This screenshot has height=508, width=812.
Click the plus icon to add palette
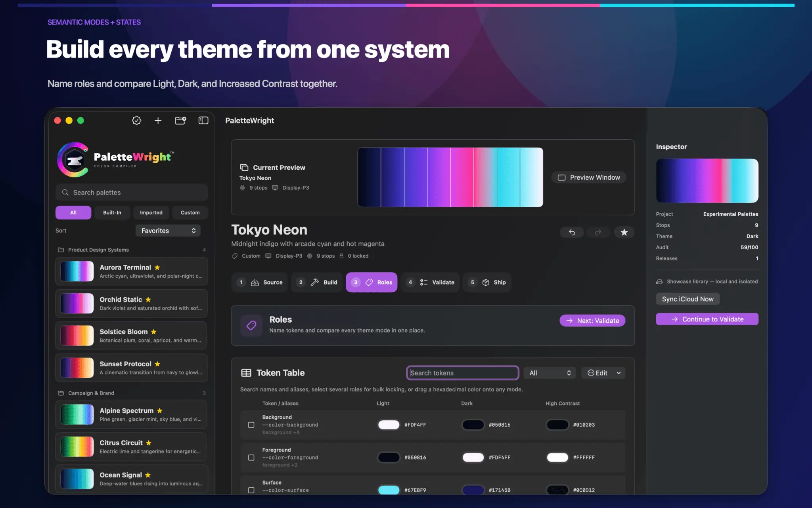tap(158, 120)
